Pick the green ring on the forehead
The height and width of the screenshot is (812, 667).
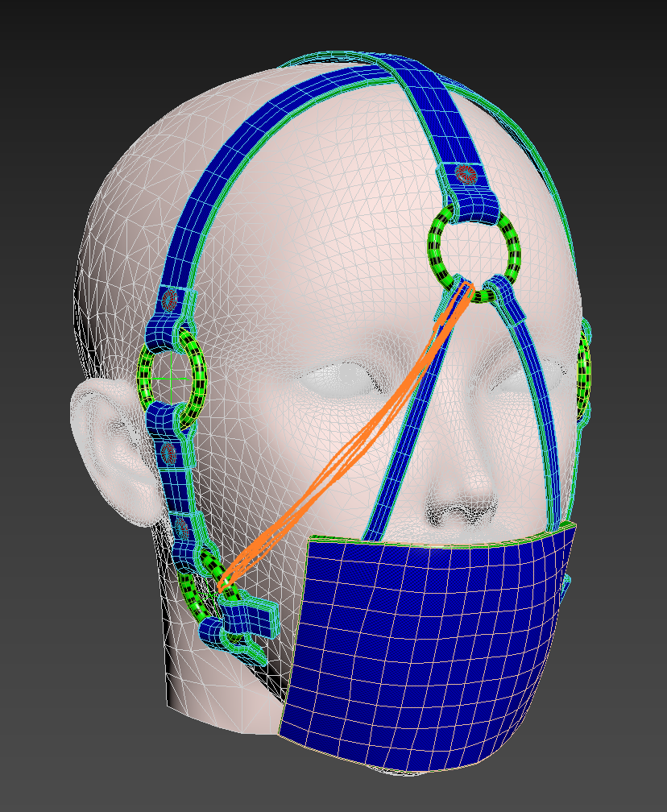[474, 253]
